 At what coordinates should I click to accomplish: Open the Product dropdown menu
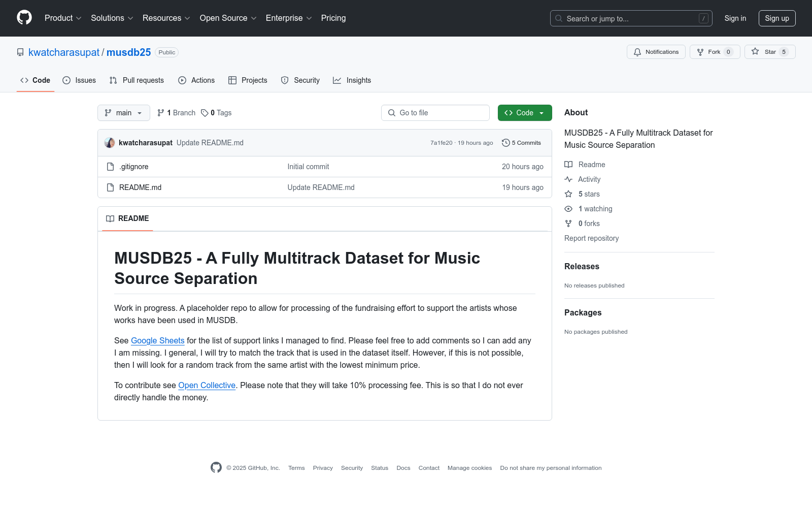63,18
